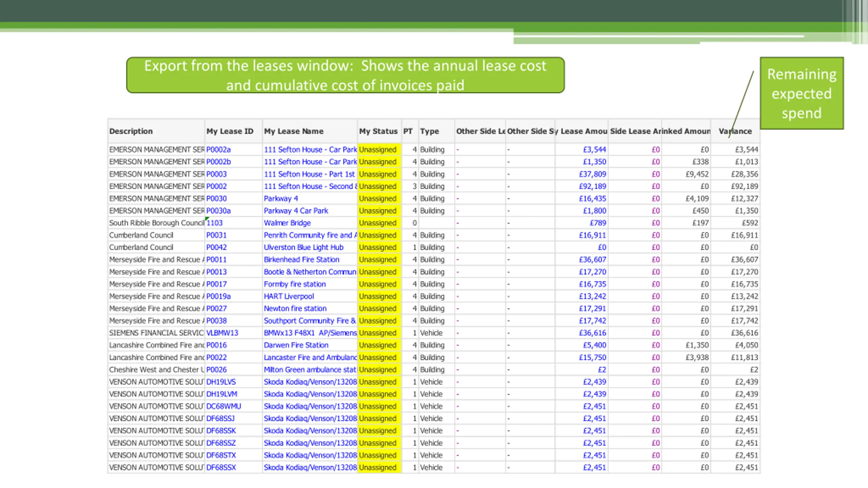This screenshot has width=868, height=488.
Task: Open lease ID DF68STX
Action: click(221, 455)
